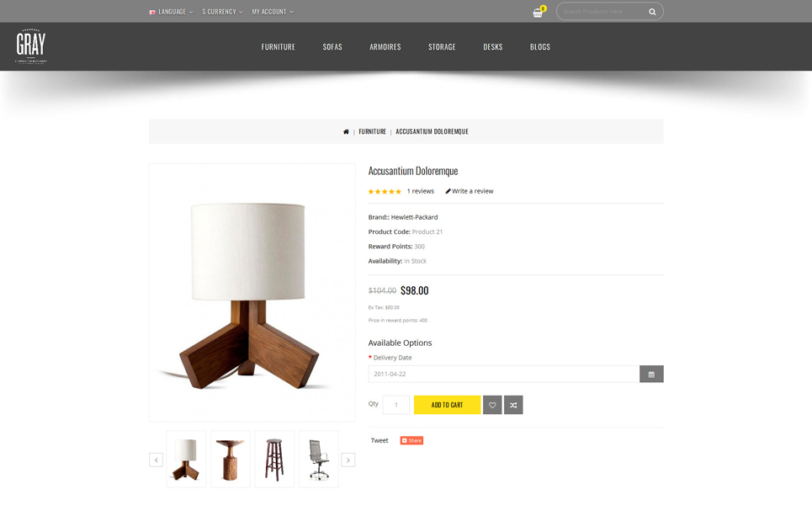
Task: Click the search magnifier icon
Action: click(652, 12)
